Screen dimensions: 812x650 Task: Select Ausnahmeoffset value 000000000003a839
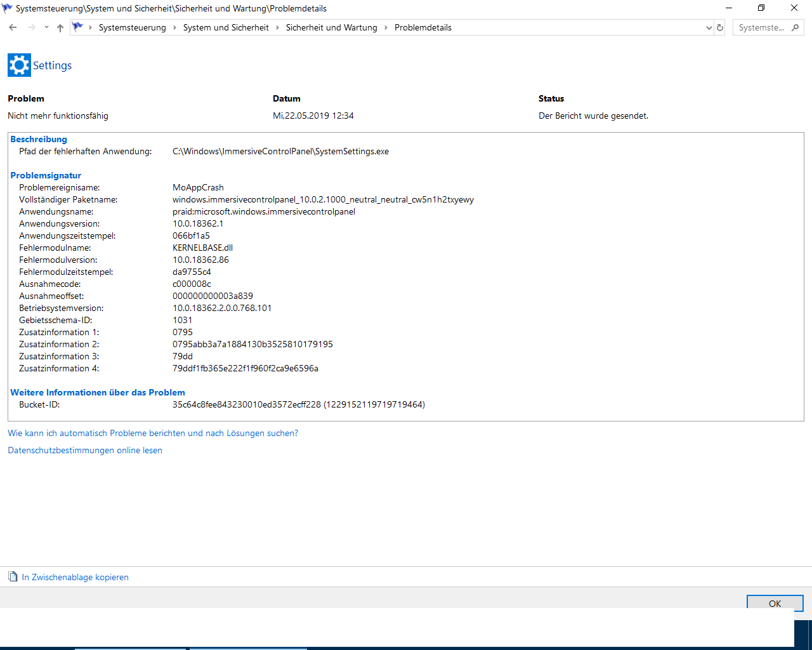coord(213,296)
